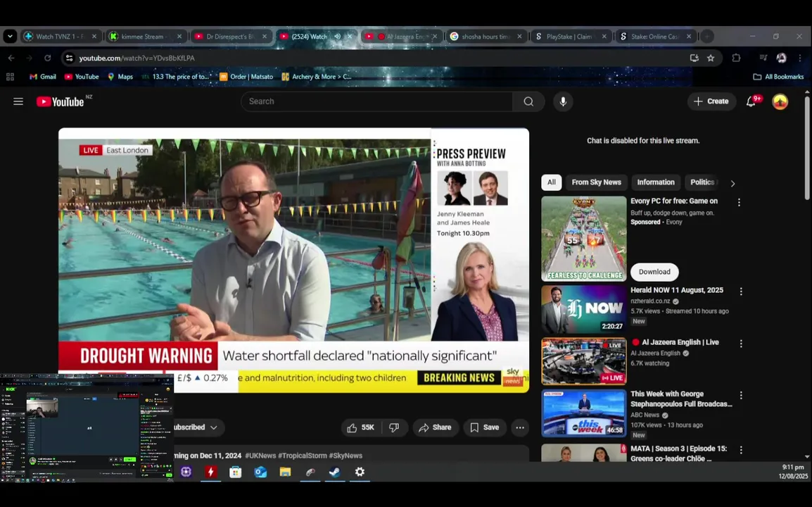Open Steam from the taskbar
Screen dimensions: 812x507
pyautogui.click(x=334, y=472)
